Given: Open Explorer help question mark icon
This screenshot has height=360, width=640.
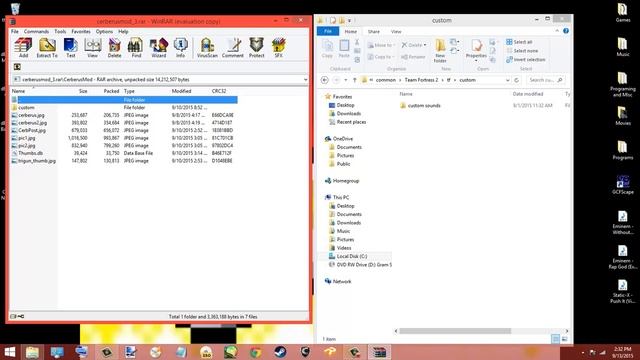Looking at the screenshot, I should 566,31.
